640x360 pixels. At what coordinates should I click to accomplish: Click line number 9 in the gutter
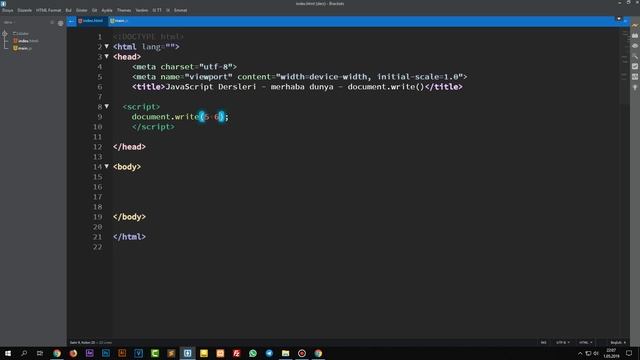(x=100, y=117)
